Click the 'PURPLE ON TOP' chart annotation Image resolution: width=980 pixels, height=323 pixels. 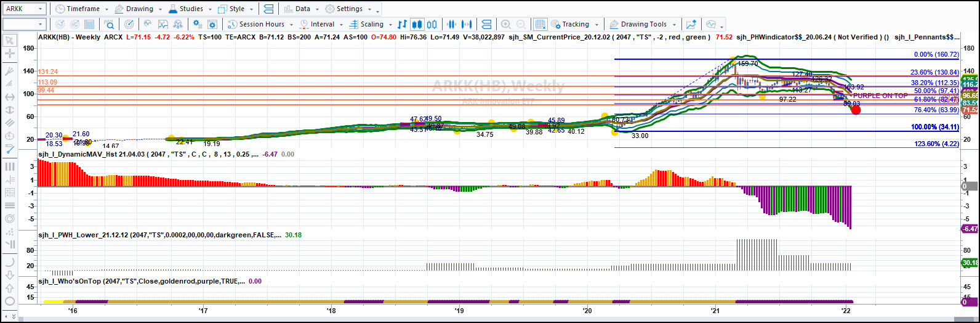click(x=880, y=96)
